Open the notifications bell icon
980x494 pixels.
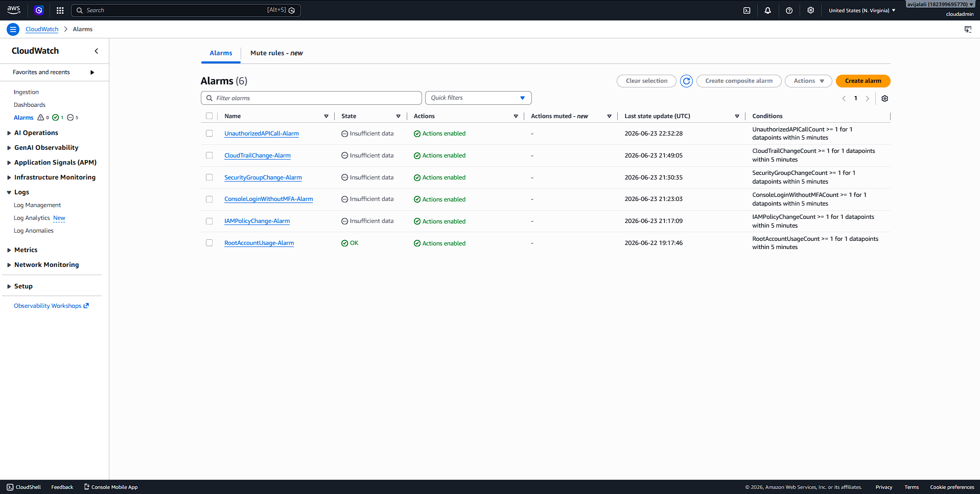tap(767, 10)
